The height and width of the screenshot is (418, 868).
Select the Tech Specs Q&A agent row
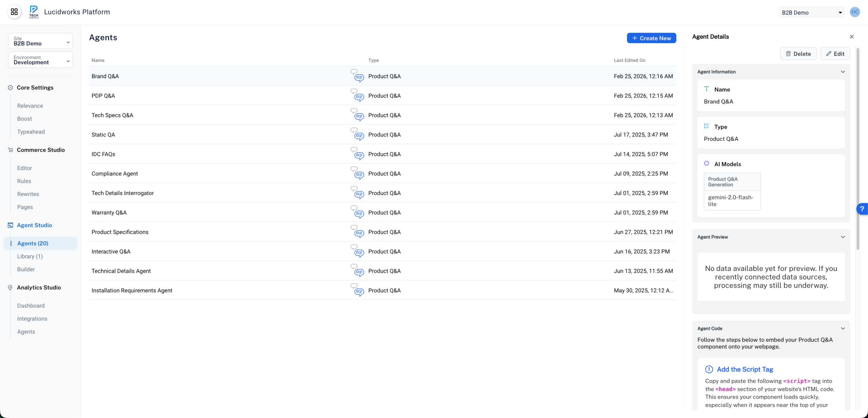pos(382,115)
